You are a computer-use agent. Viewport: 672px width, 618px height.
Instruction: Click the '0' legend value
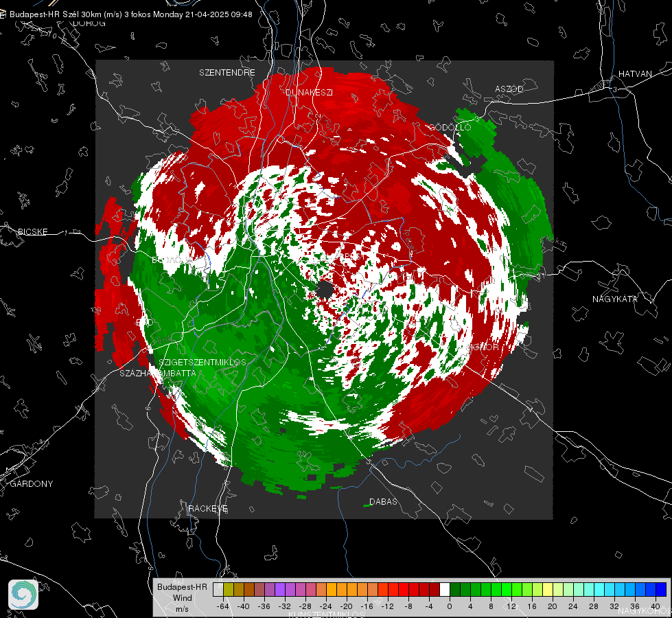(x=449, y=606)
